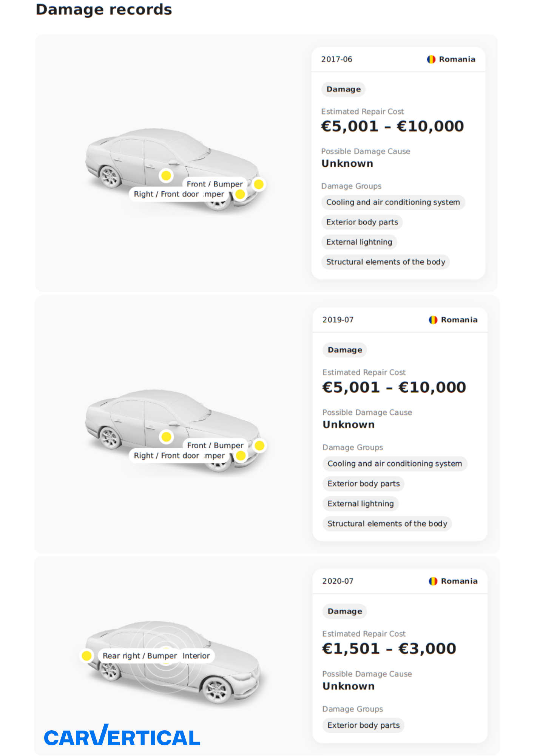The image size is (534, 756).
Task: Click the 2019-07 record date header
Action: click(x=338, y=320)
